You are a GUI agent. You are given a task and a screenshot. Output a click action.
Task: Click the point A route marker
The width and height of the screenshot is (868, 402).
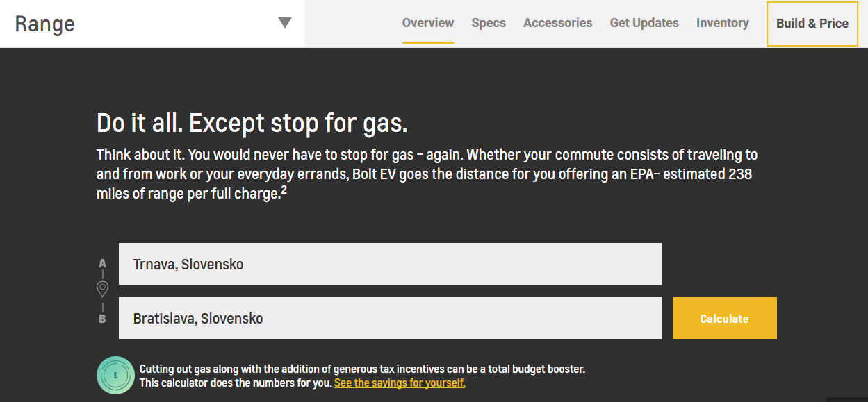click(102, 263)
